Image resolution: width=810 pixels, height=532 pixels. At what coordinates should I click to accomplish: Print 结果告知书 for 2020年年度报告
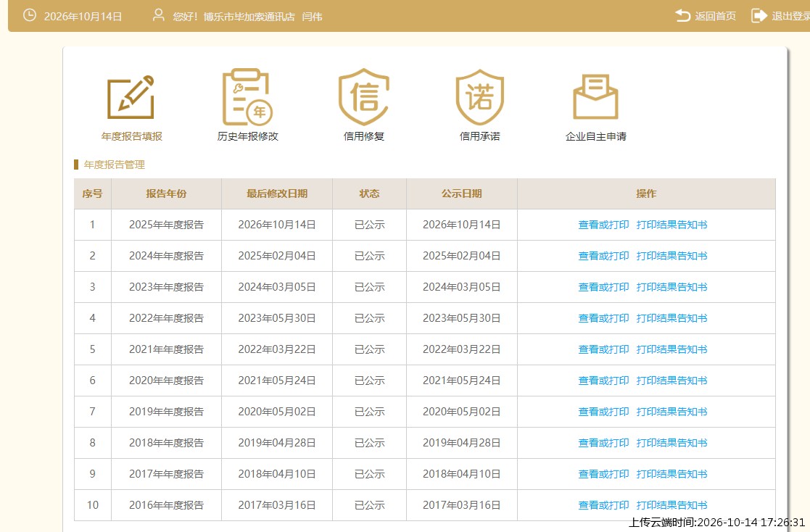[671, 381]
